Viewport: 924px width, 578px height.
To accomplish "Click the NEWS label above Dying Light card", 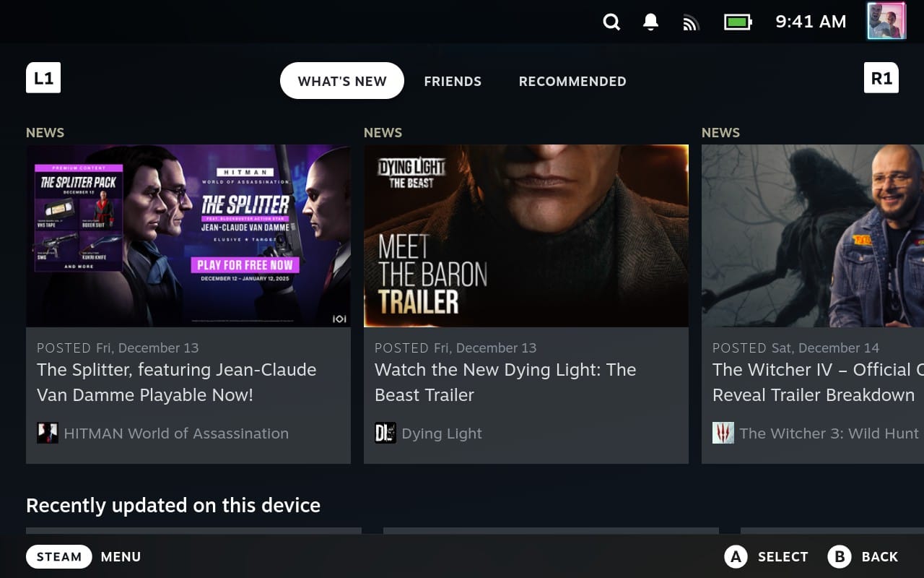I will pyautogui.click(x=383, y=132).
